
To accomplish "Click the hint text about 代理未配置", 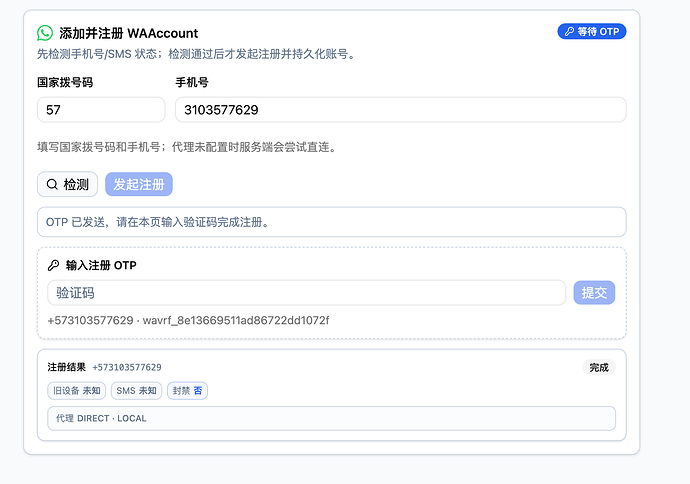I will point(188,147).
